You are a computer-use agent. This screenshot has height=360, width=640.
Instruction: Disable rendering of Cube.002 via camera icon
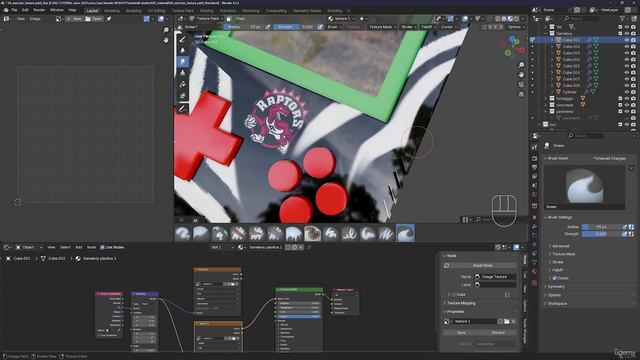click(633, 47)
